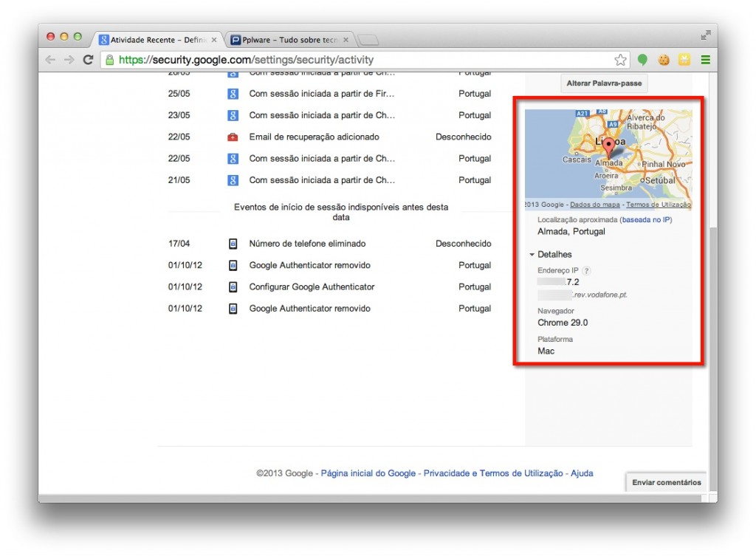Image resolution: width=756 pixels, height=556 pixels.
Task: Click the Google icon on the 21/05 row
Action: point(233,180)
